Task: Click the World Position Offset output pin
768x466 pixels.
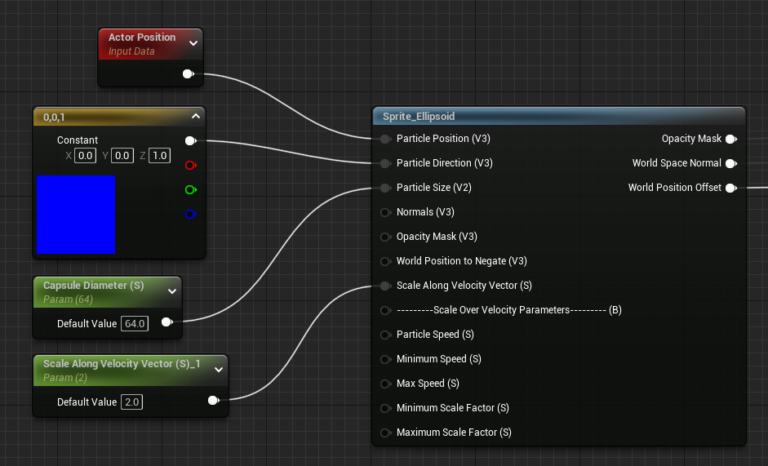Action: 731,188
